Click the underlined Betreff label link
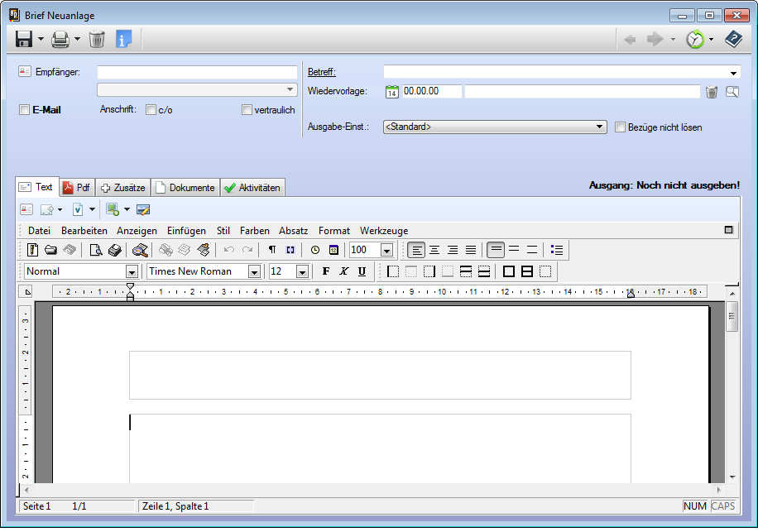This screenshot has height=532, width=758. coord(322,72)
